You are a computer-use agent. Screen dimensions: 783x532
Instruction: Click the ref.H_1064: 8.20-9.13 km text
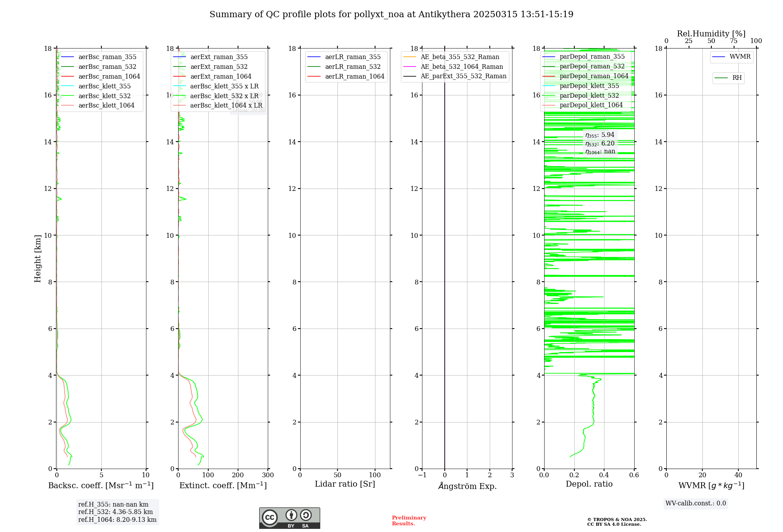click(117, 520)
